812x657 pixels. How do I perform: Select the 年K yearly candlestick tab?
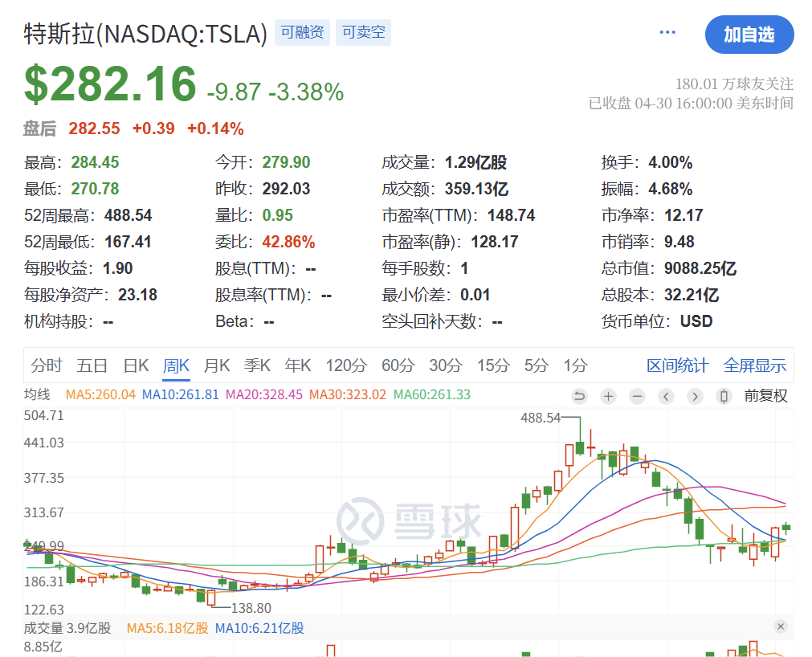(298, 365)
